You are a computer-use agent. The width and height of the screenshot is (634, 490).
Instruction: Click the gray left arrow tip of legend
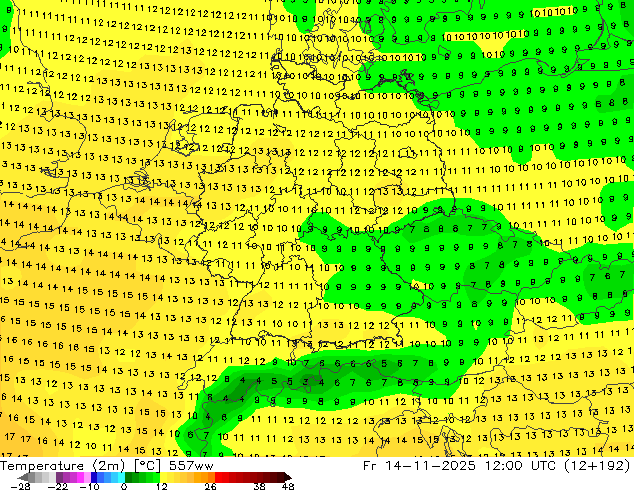coord(22,477)
